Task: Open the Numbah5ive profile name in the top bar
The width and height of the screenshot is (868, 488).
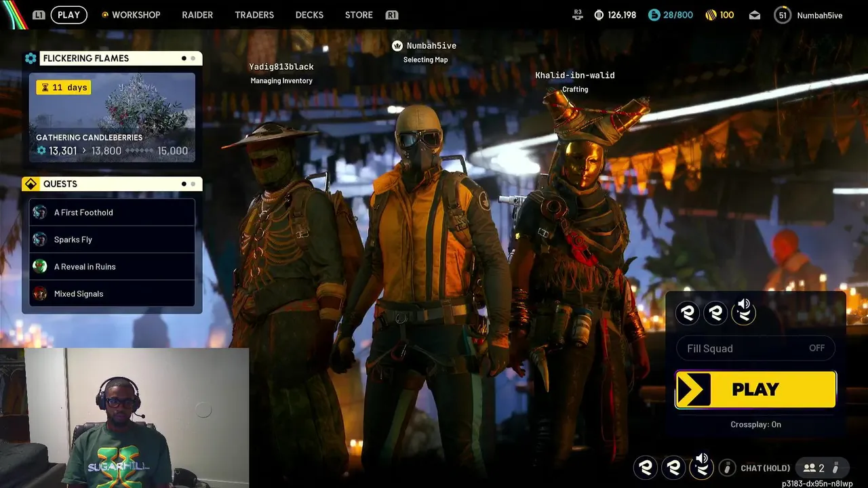Action: point(820,15)
